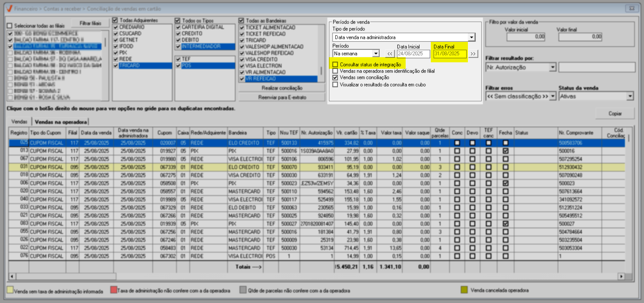This screenshot has height=303, width=644.
Task: Expand the Período Na semana dropdown
Action: [375, 54]
